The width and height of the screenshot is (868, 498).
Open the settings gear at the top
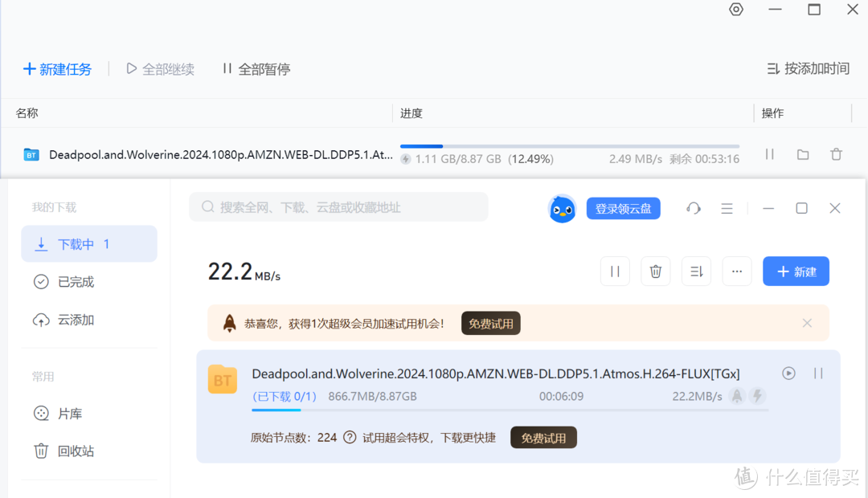(x=735, y=10)
